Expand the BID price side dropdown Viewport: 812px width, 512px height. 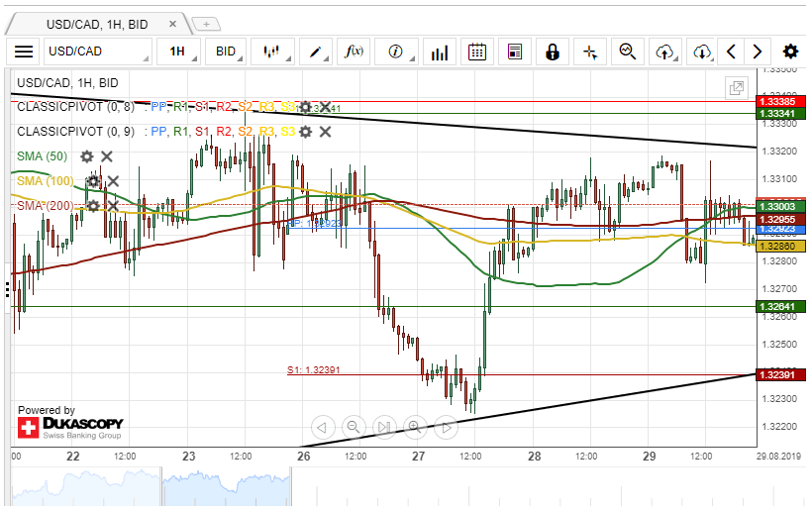[231, 51]
